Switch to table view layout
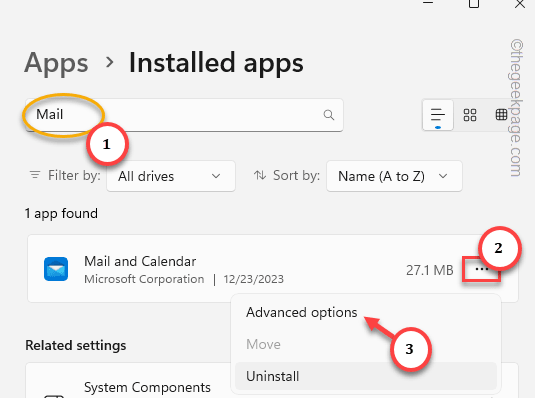This screenshot has height=398, width=535. click(x=501, y=115)
